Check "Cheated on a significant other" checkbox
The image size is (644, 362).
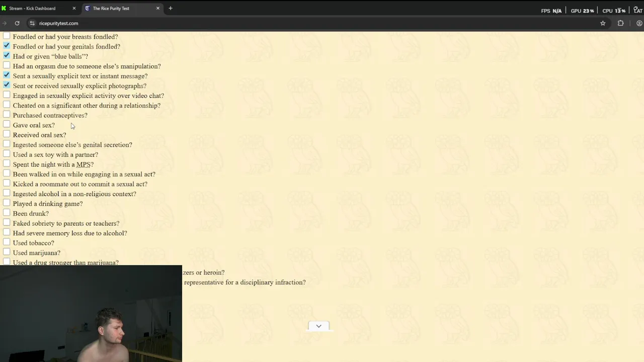click(x=7, y=105)
